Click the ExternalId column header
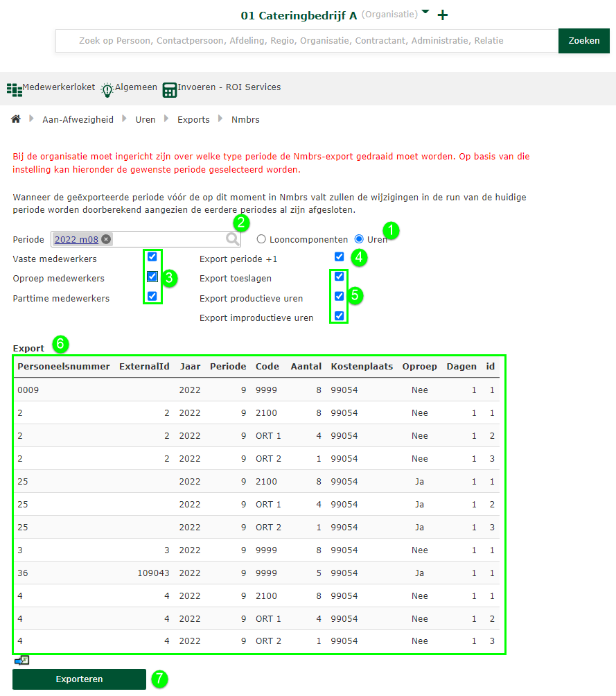The image size is (616, 696). (144, 366)
